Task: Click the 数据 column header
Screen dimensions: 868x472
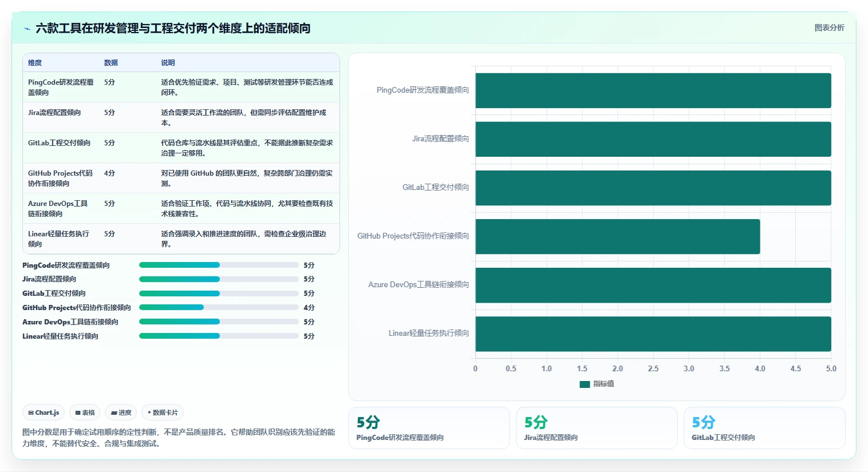Action: (x=111, y=63)
